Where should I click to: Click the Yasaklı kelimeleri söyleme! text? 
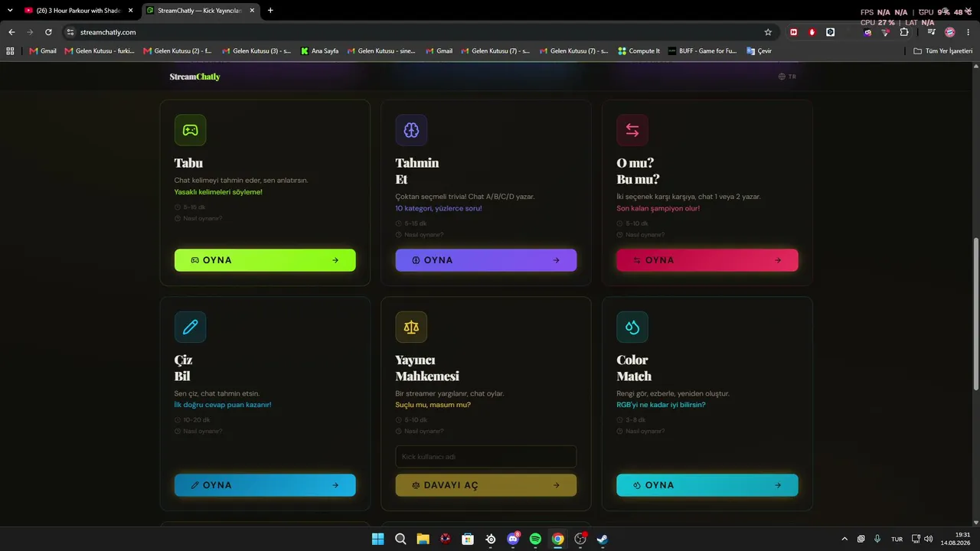click(x=218, y=192)
